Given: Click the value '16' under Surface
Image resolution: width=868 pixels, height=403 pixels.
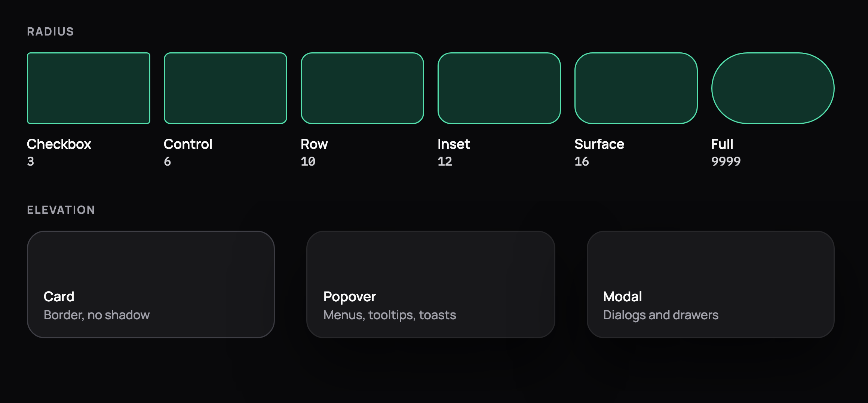Looking at the screenshot, I should [x=582, y=161].
